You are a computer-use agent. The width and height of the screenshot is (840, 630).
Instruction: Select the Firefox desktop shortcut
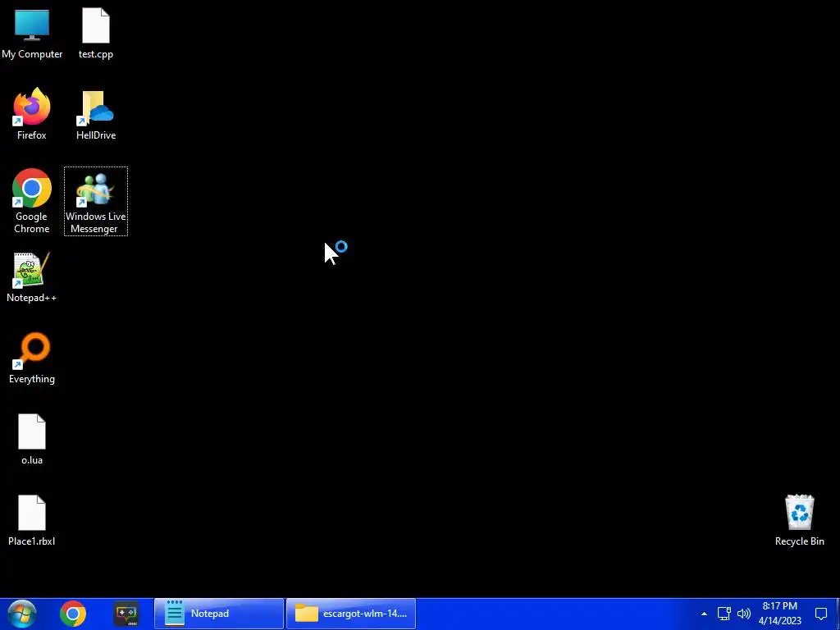pyautogui.click(x=32, y=114)
